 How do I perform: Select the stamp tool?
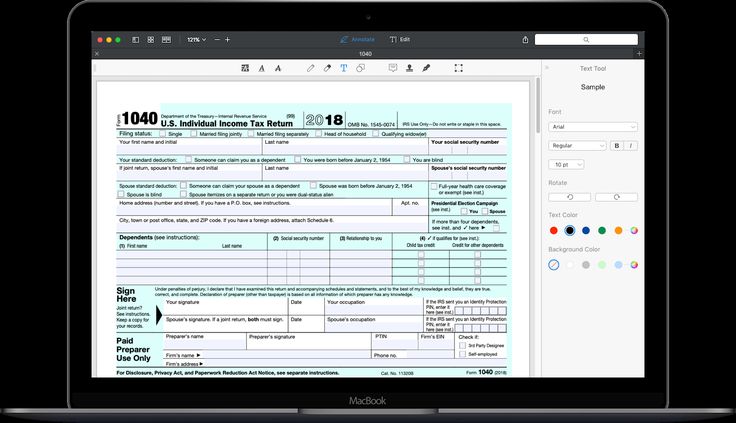tap(409, 68)
